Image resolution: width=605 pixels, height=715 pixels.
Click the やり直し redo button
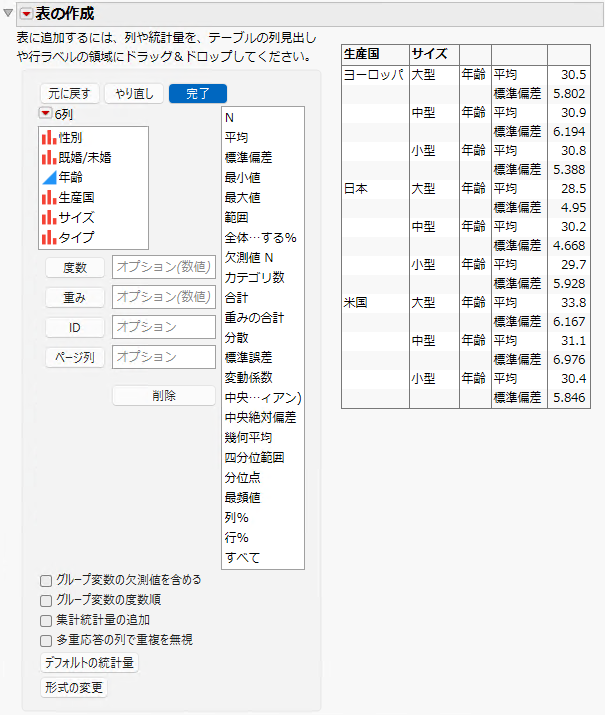coord(134,93)
